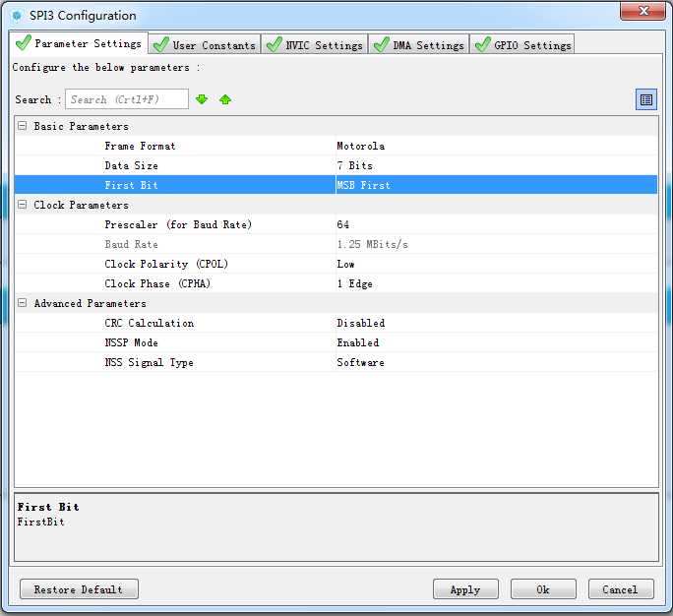Image resolution: width=673 pixels, height=616 pixels.
Task: Click the search previous up-arrow icon
Action: pyautogui.click(x=225, y=99)
